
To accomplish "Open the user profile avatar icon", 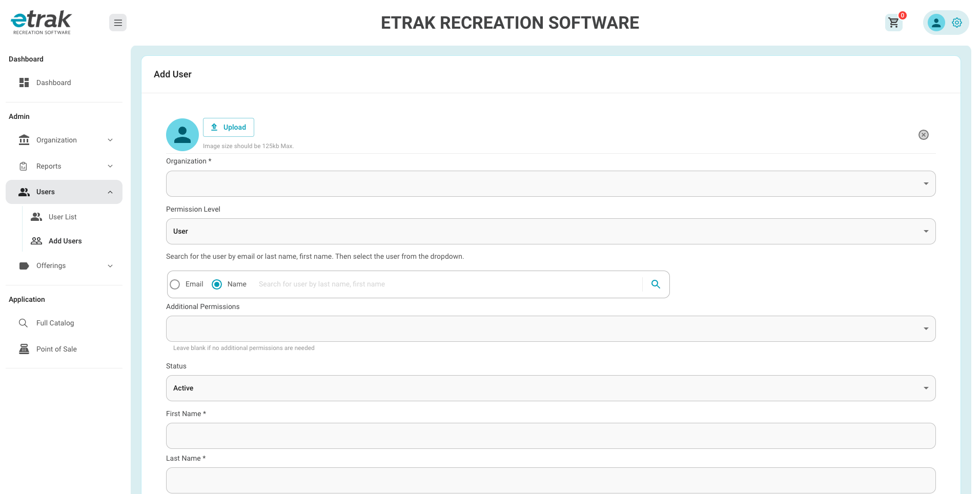I will pyautogui.click(x=936, y=23).
